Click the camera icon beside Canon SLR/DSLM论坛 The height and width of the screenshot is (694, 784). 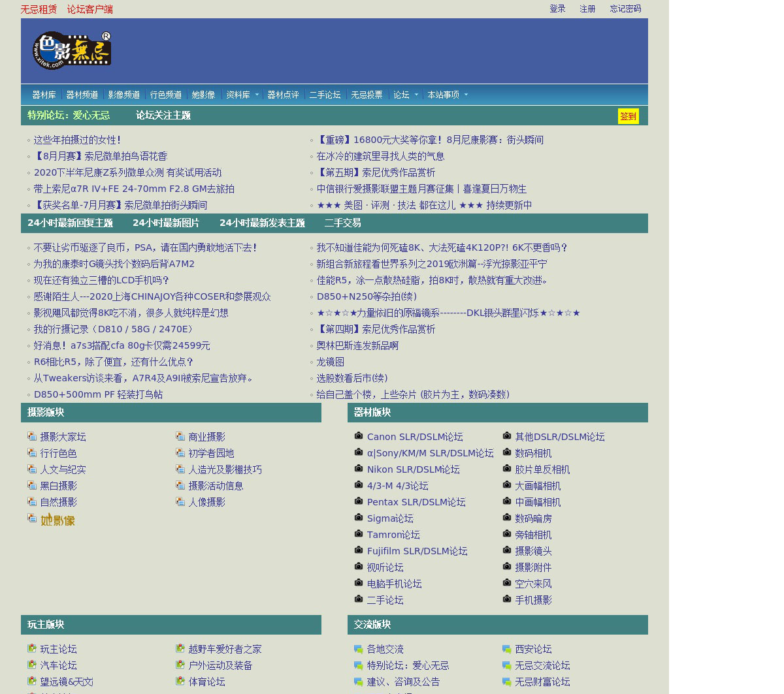click(x=359, y=436)
